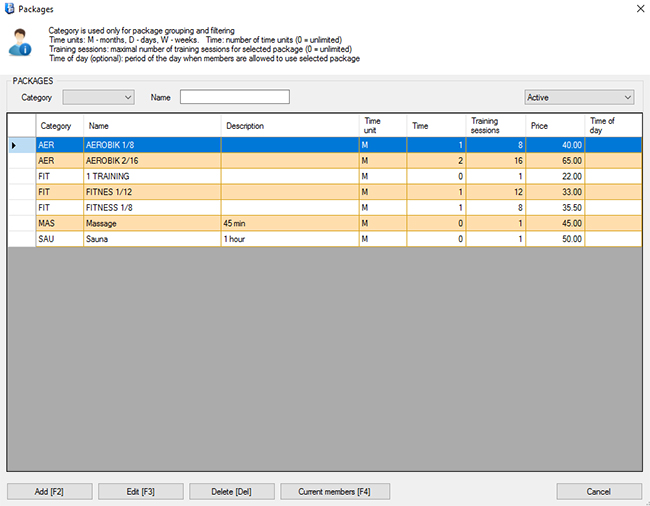650x506 pixels.
Task: Click the Cancel button
Action: click(x=599, y=491)
